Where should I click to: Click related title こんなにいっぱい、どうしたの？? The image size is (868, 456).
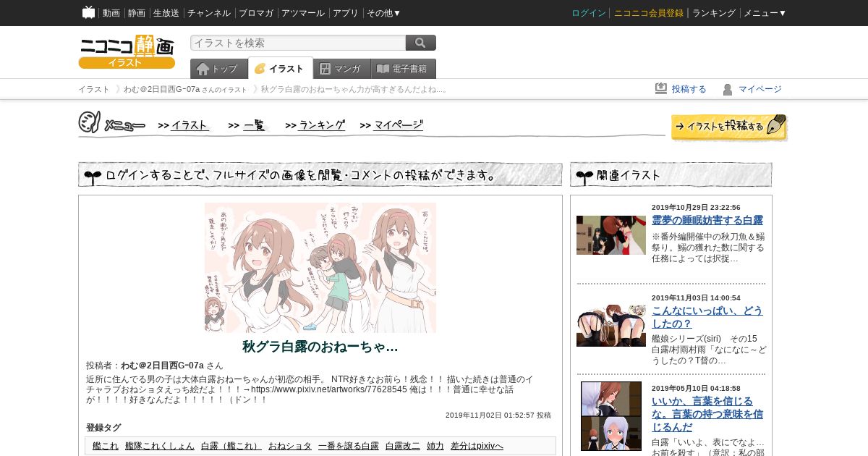click(x=707, y=317)
